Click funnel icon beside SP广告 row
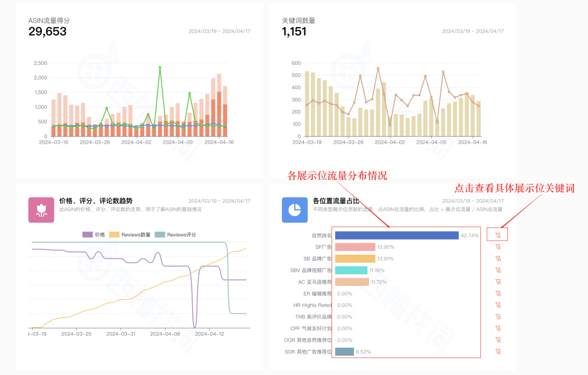Image resolution: width=588 pixels, height=375 pixels. pyautogui.click(x=498, y=246)
